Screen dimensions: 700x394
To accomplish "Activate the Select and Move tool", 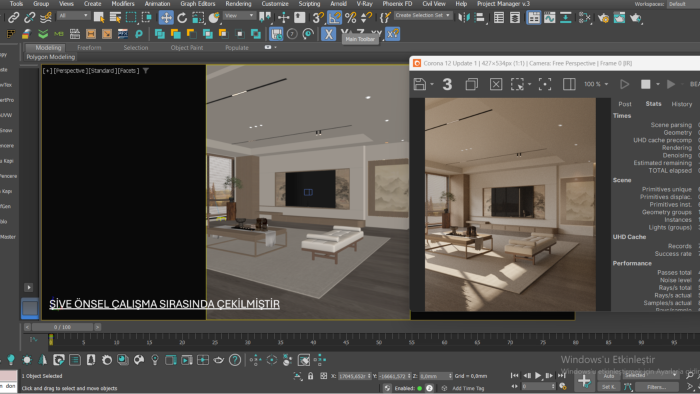I will pos(166,18).
